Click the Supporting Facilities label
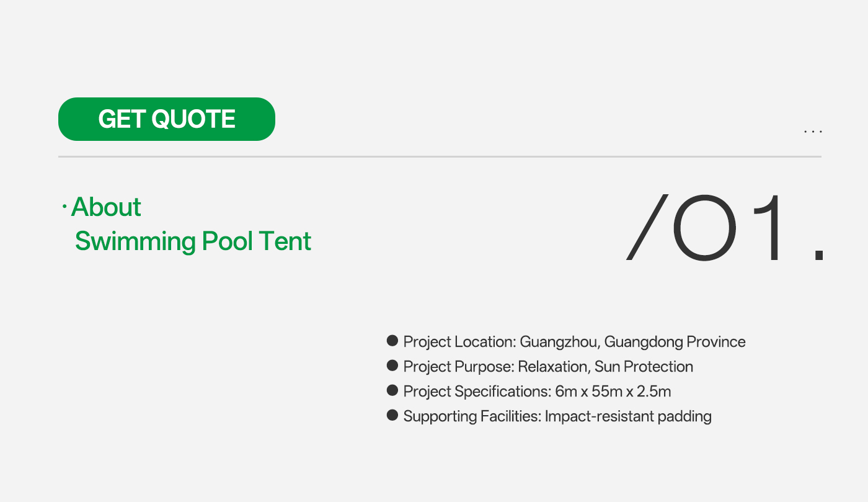The image size is (868, 502). 472,416
